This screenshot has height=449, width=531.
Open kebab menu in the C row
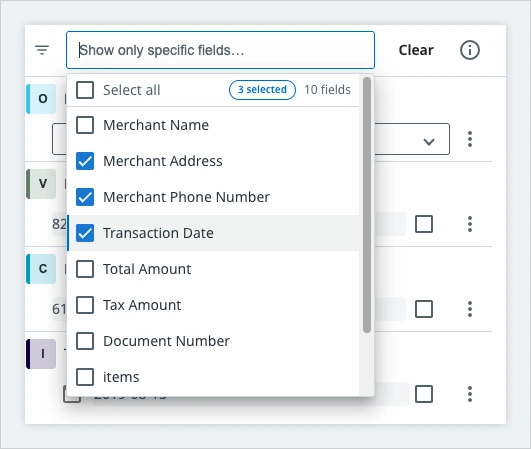(470, 309)
